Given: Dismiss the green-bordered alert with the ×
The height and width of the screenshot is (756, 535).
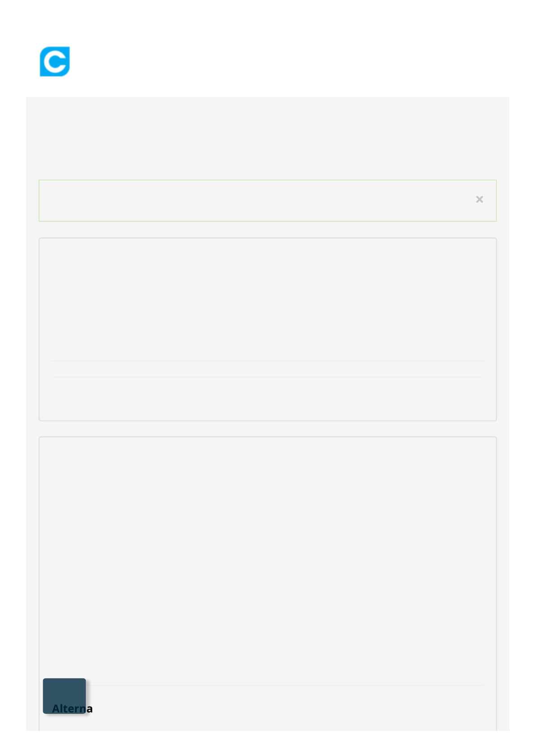Looking at the screenshot, I should pos(479,199).
